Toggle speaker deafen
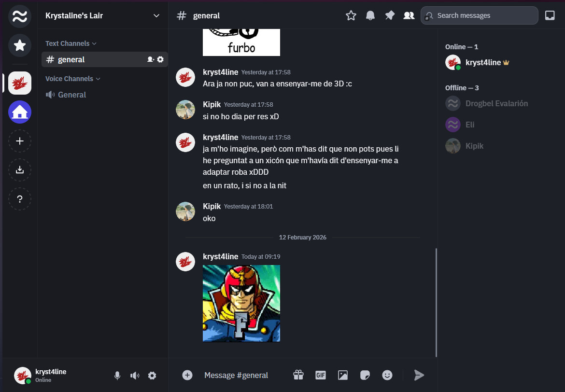This screenshot has width=565, height=392. (135, 376)
